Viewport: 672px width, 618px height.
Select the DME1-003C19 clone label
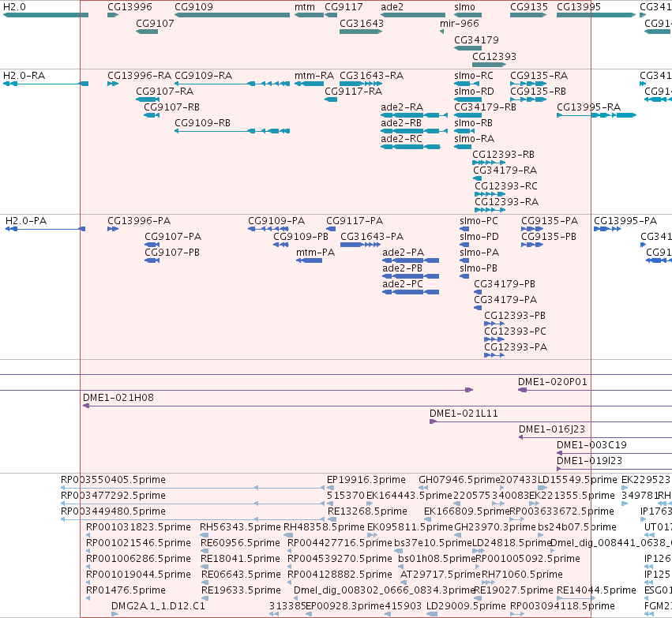(x=591, y=445)
